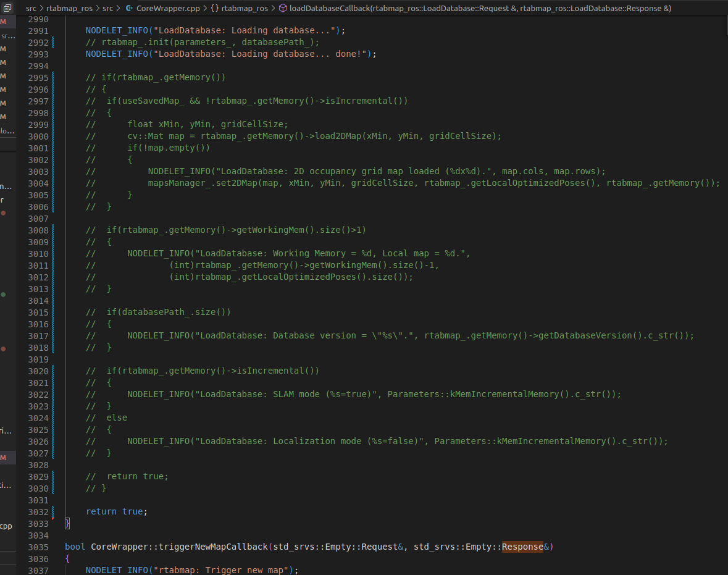
Task: Open the rtabmap_ros folder breadcrumb
Action: coord(70,9)
